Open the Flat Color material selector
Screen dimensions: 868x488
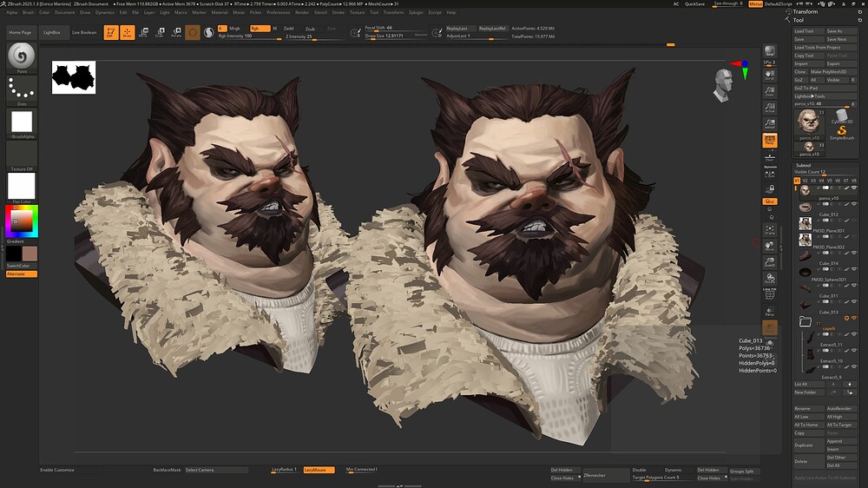pos(22,188)
